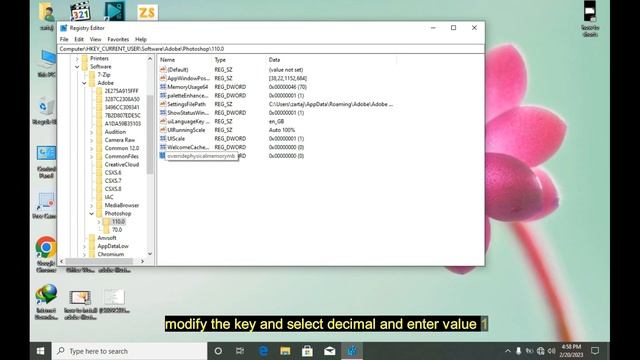Select the Google Chrome desktop icon
This screenshot has height=360, width=640.
[46, 254]
